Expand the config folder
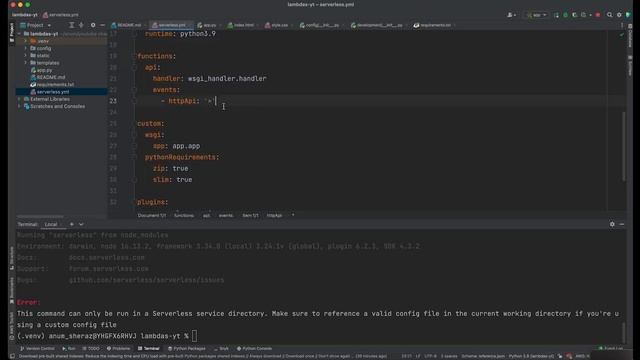Screen dimensions: 640x360 (26, 48)
